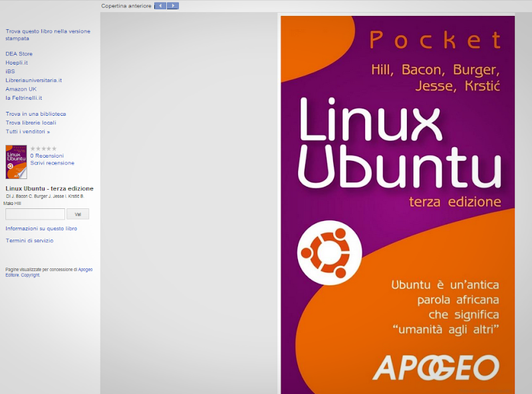
Task: Expand 'Tutti i venditori »'
Action: 28,132
